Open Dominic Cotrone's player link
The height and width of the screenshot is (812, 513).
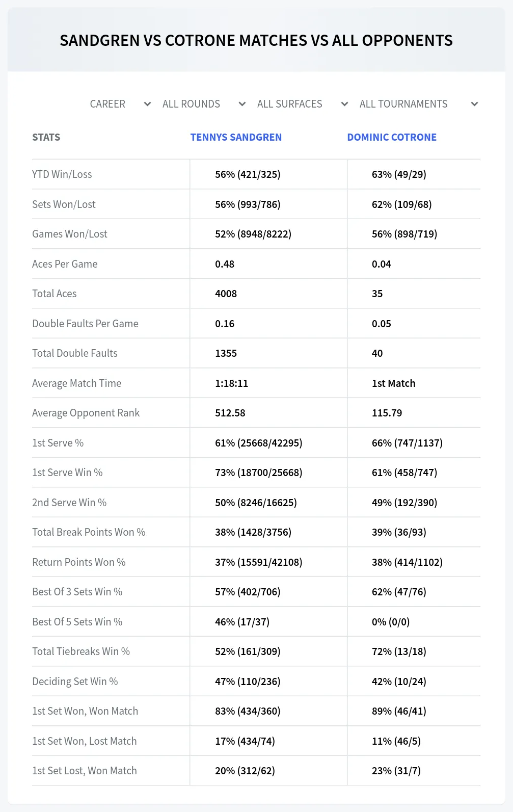(x=392, y=137)
